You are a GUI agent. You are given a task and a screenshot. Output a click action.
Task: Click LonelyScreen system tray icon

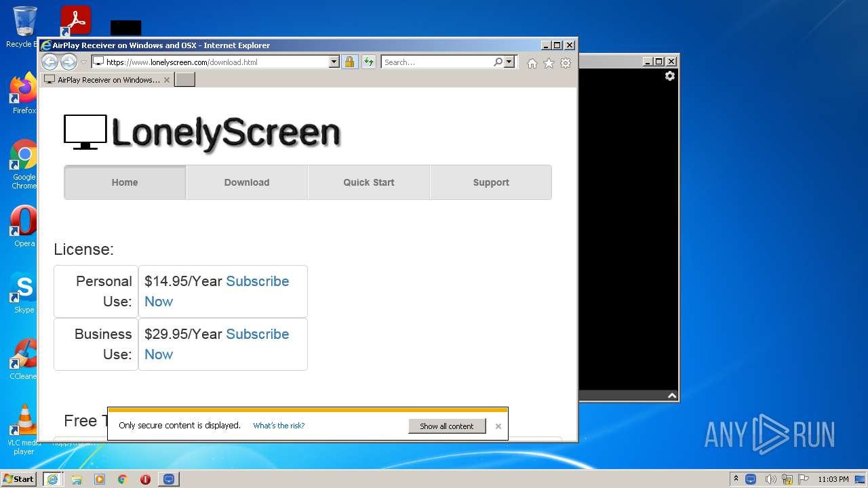(x=751, y=479)
